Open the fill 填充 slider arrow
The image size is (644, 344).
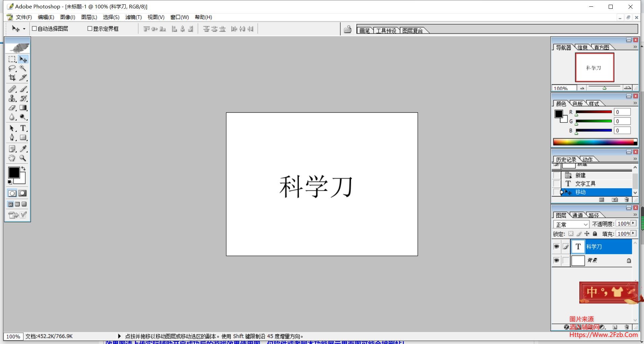(x=633, y=233)
